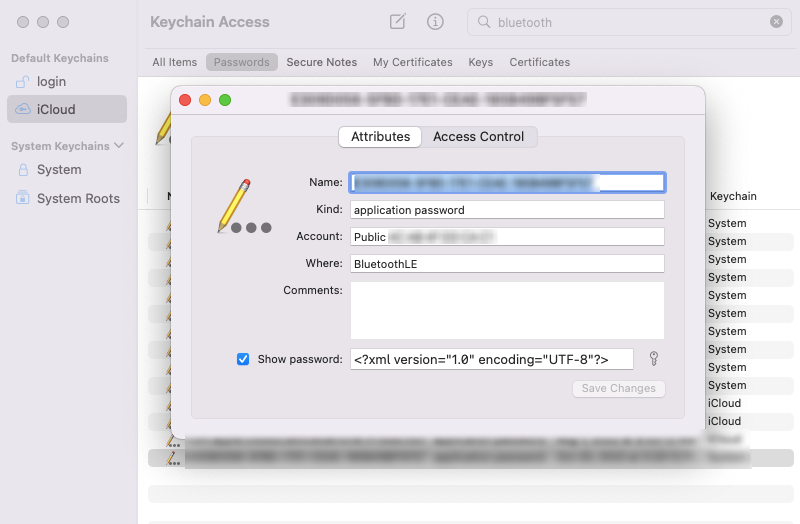The height and width of the screenshot is (524, 800).
Task: Select the System keychain in sidebar
Action: coord(67,169)
